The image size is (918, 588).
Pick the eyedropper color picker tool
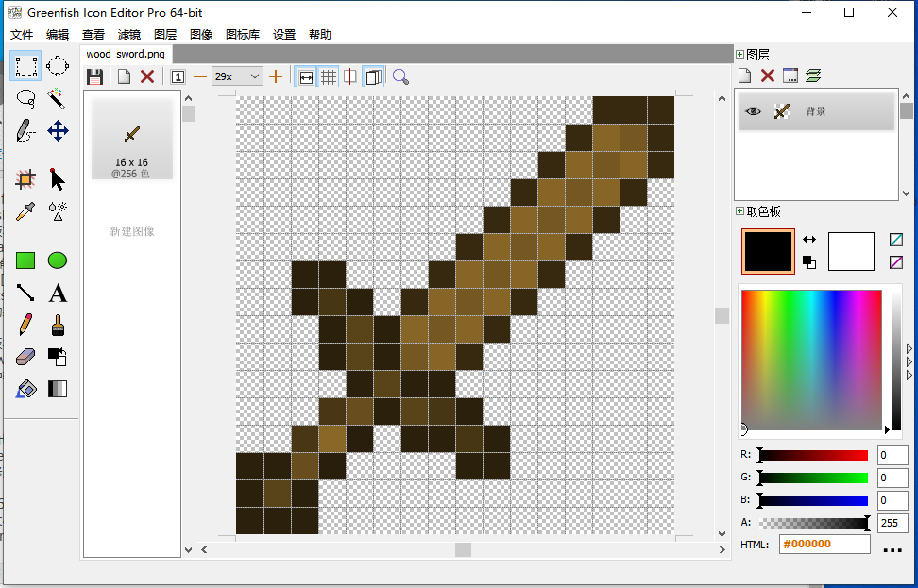(25, 211)
